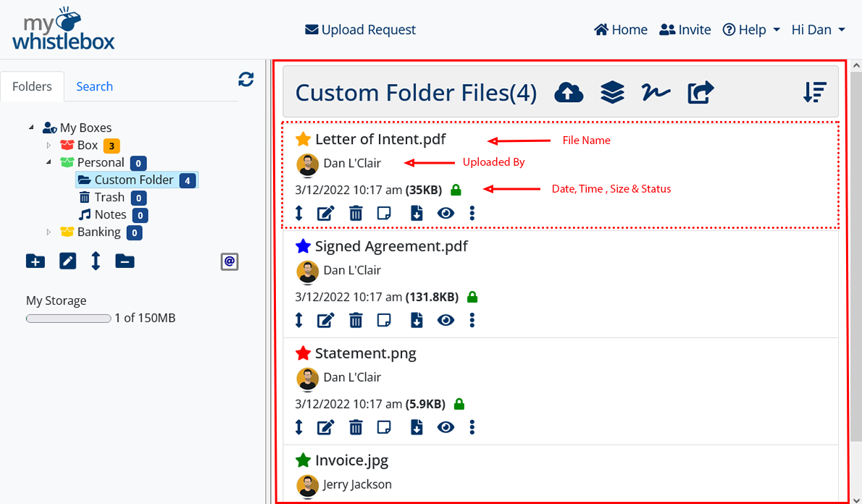862x504 pixels.
Task: Download the Signed Agreement.pdf file
Action: [417, 319]
